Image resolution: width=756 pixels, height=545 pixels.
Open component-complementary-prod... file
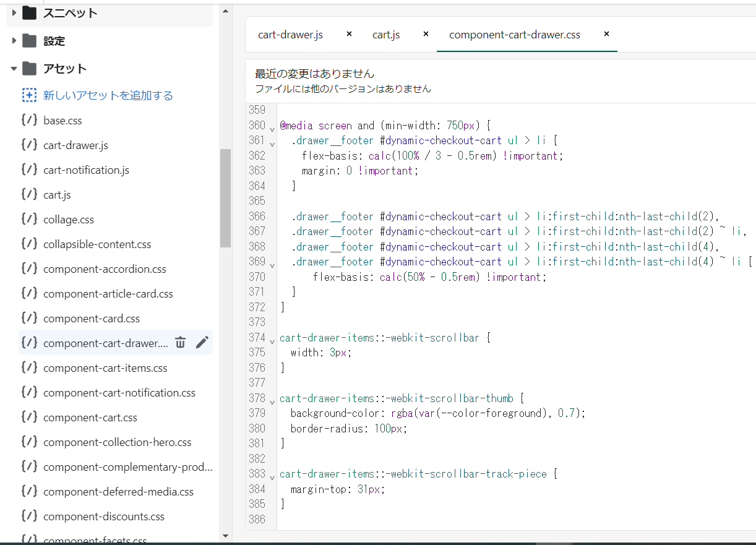tap(127, 467)
